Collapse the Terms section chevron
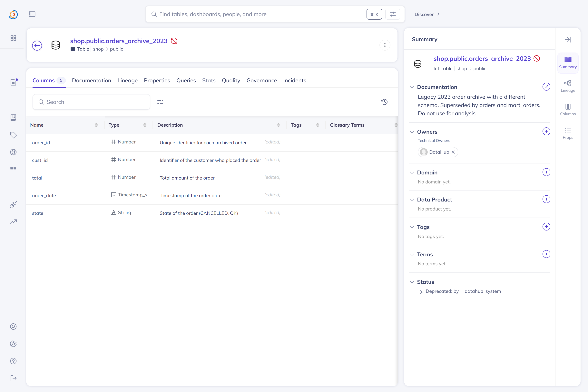Viewport: 588px width, 392px height. coord(412,254)
